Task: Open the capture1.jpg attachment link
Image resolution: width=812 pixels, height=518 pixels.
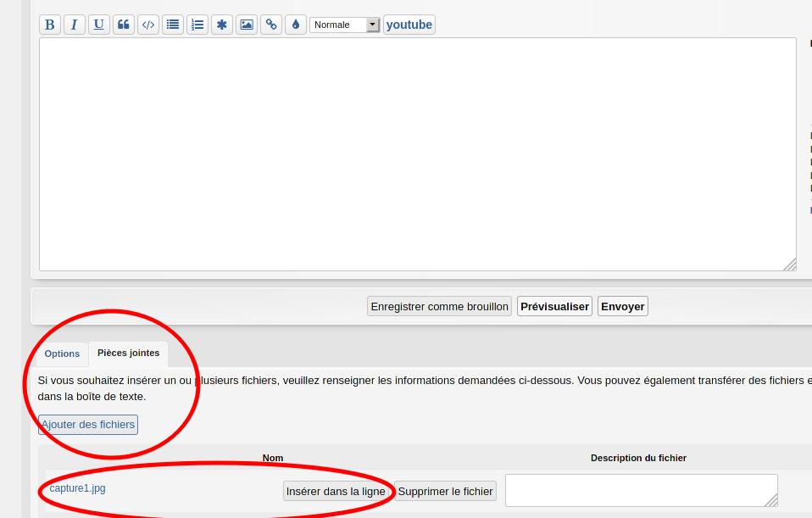Action: coord(77,488)
